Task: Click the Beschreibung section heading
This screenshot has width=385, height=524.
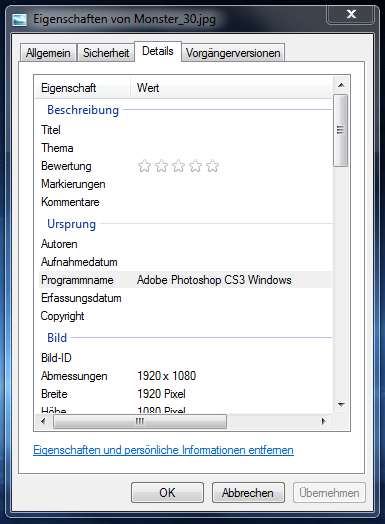Action: (x=83, y=110)
